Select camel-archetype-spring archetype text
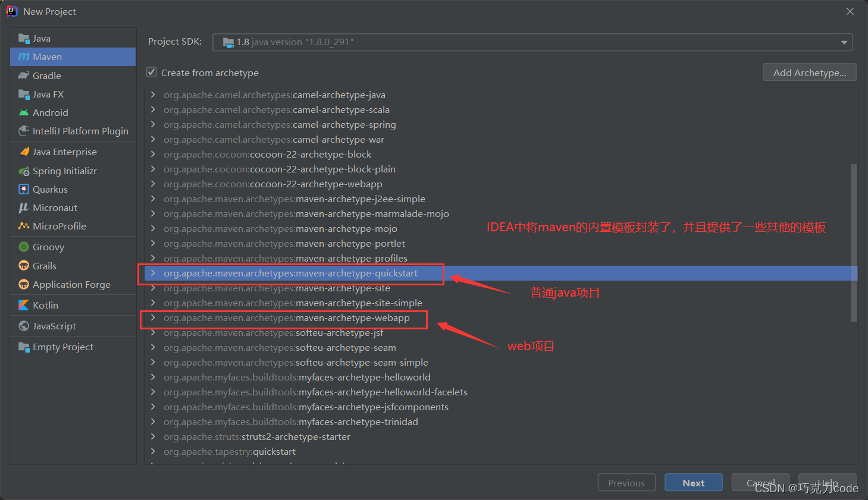Screen dimensions: 868x500 (x=280, y=124)
